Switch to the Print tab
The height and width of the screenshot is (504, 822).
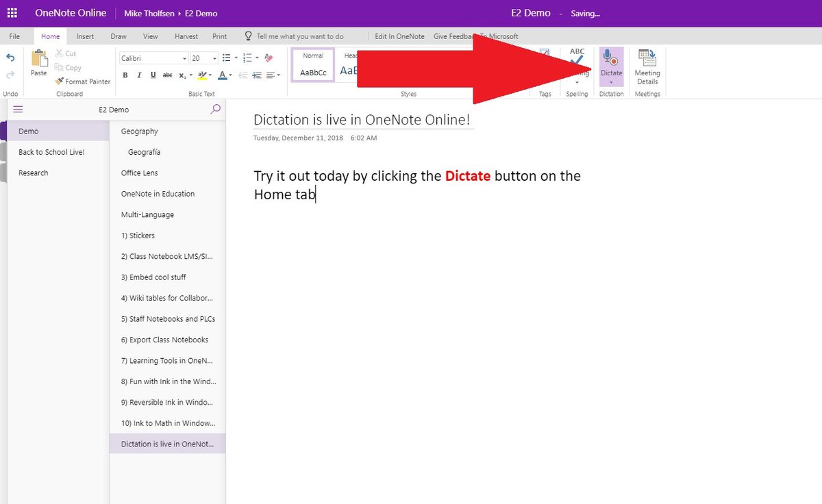pyautogui.click(x=219, y=36)
